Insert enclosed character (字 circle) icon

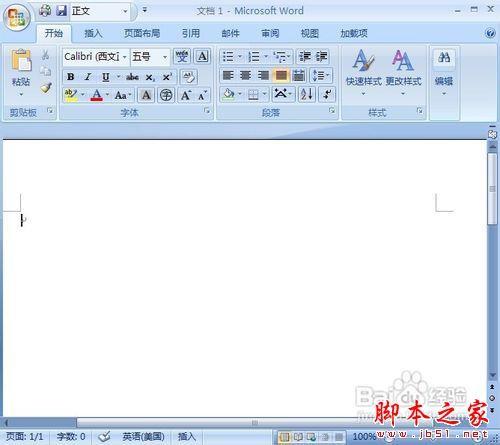pos(166,96)
